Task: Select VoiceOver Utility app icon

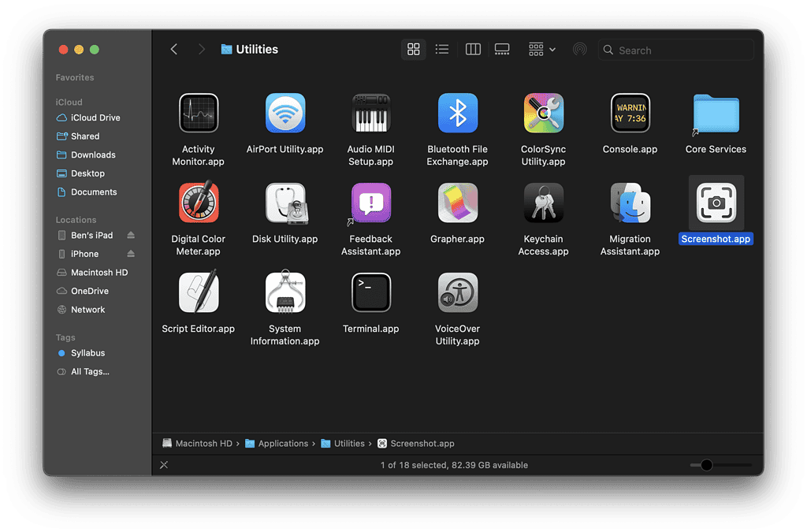Action: 457,292
